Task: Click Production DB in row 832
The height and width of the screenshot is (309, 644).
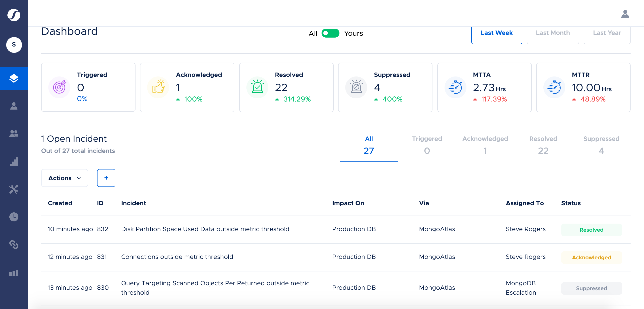Action: [354, 229]
